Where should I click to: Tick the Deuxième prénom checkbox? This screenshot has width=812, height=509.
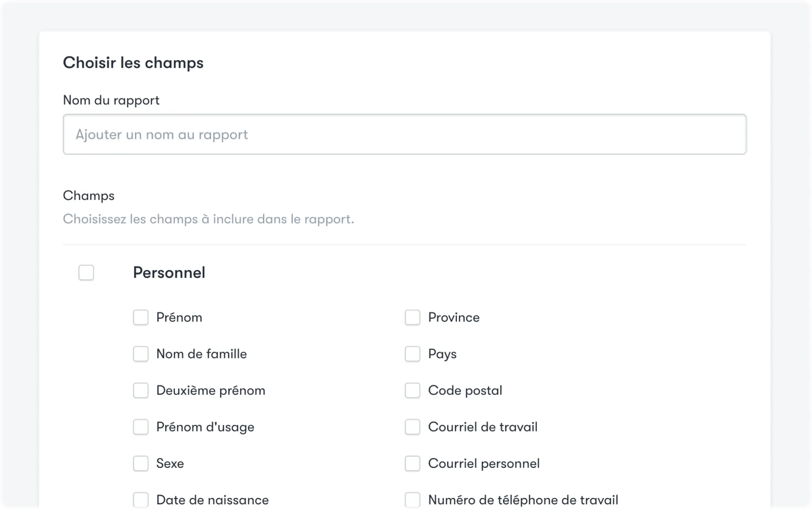click(141, 390)
